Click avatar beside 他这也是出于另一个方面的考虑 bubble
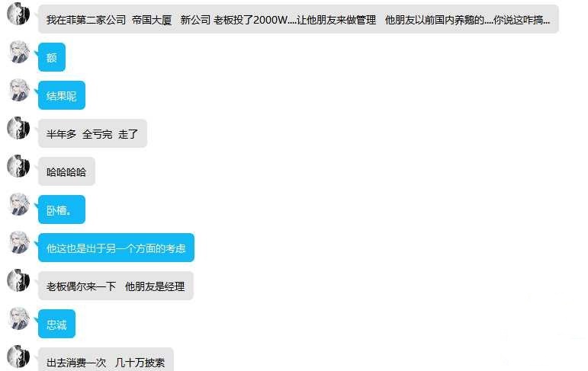Screen dimensions: 588x371 (x=19, y=242)
